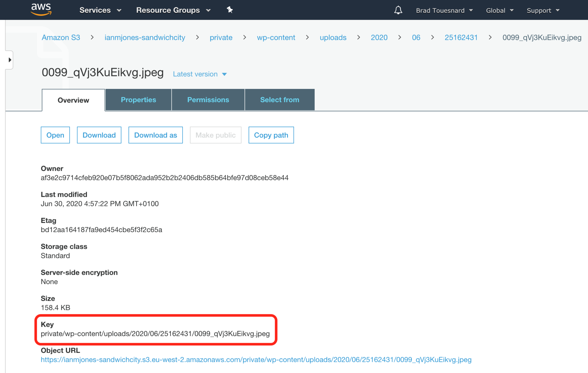The image size is (588, 373).
Task: Open the ianmjones-sandwichcity bucket breadcrumb
Action: point(145,37)
